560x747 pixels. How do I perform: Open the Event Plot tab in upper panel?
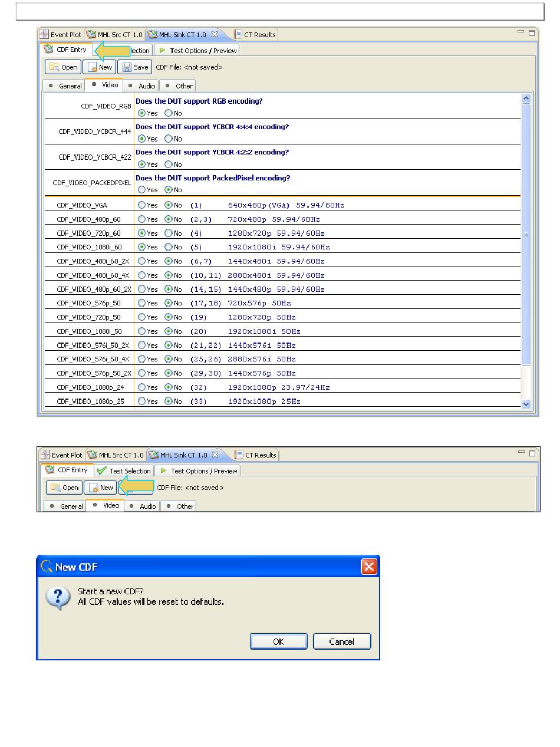tap(61, 35)
